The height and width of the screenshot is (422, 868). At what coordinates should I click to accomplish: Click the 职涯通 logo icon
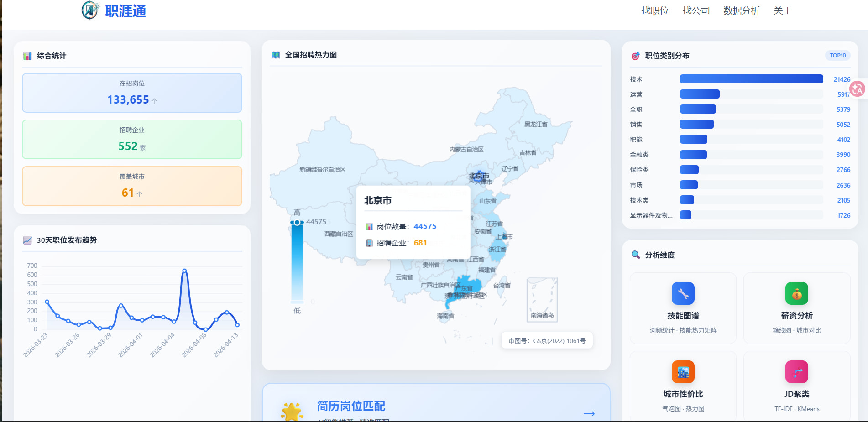pyautogui.click(x=90, y=10)
